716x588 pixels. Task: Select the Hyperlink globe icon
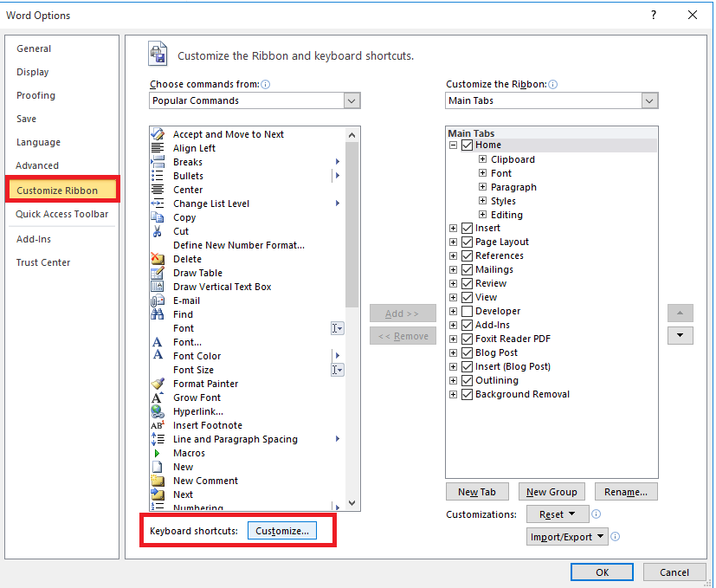tap(158, 411)
